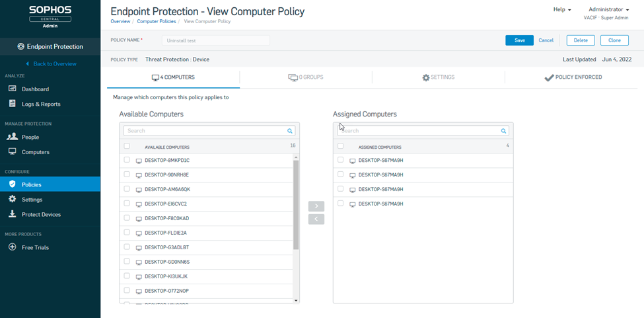644x318 pixels.
Task: Toggle the select-all Available Computers checkbox
Action: click(127, 146)
